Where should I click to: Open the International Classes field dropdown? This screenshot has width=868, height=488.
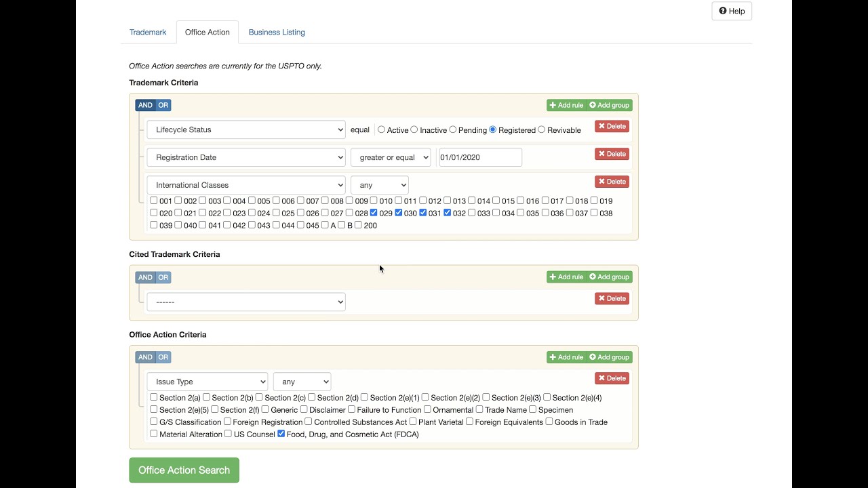[x=246, y=185]
